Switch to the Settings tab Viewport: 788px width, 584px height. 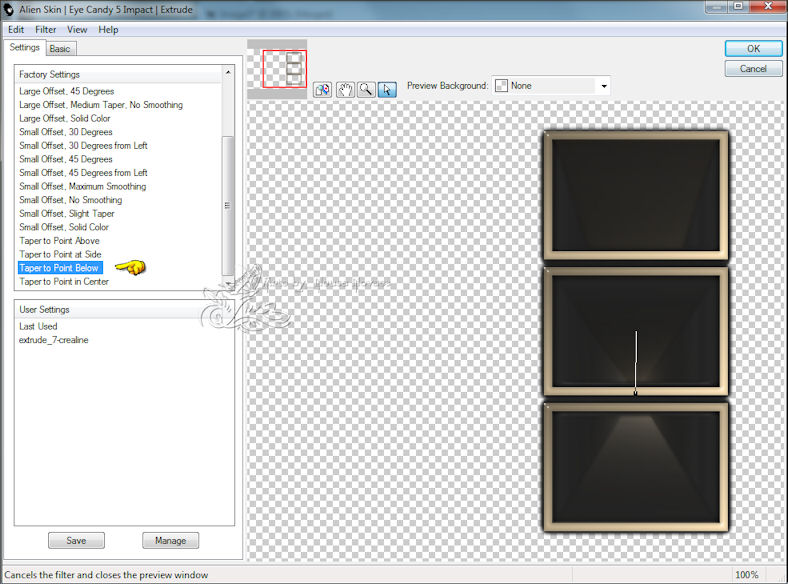[24, 48]
